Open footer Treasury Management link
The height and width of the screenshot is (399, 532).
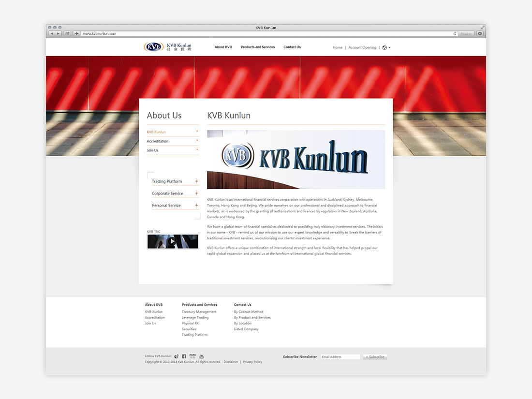(199, 312)
